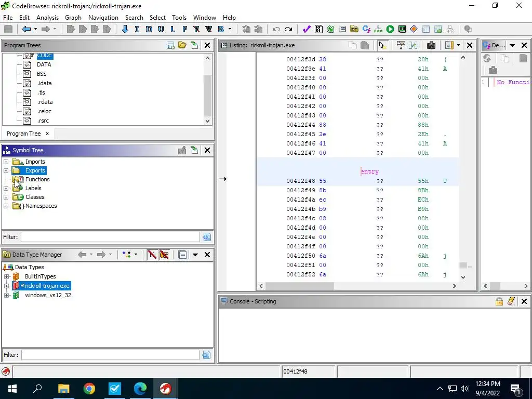Jump to next Function with F icon
This screenshot has height=399, width=532.
[184, 29]
